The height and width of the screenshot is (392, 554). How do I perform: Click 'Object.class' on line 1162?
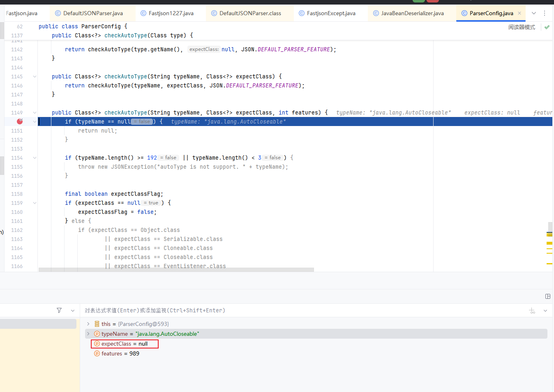pyautogui.click(x=160, y=230)
